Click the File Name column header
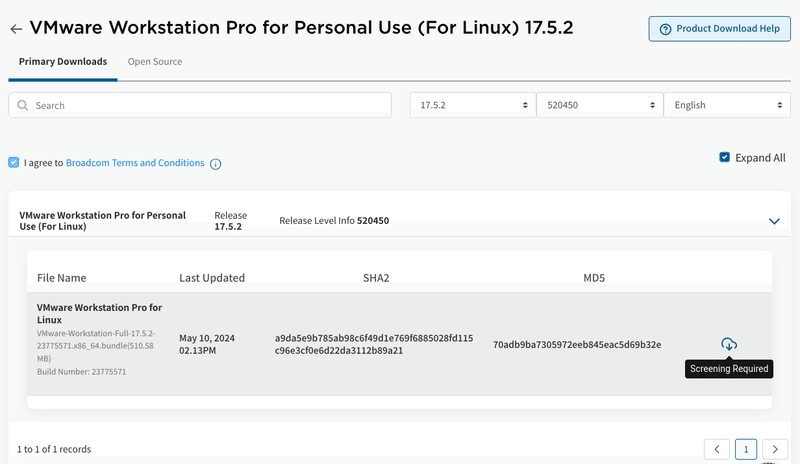This screenshot has height=464, width=800. (x=62, y=278)
